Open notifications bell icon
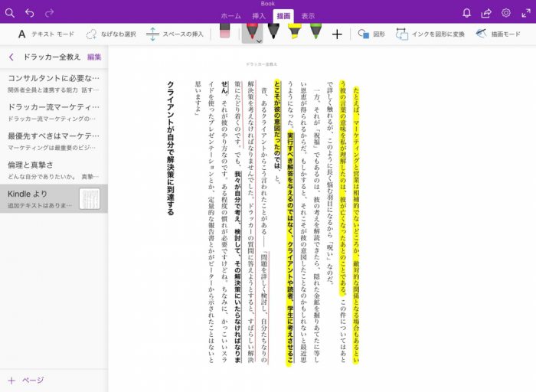This screenshot has height=392, width=536. coord(466,13)
